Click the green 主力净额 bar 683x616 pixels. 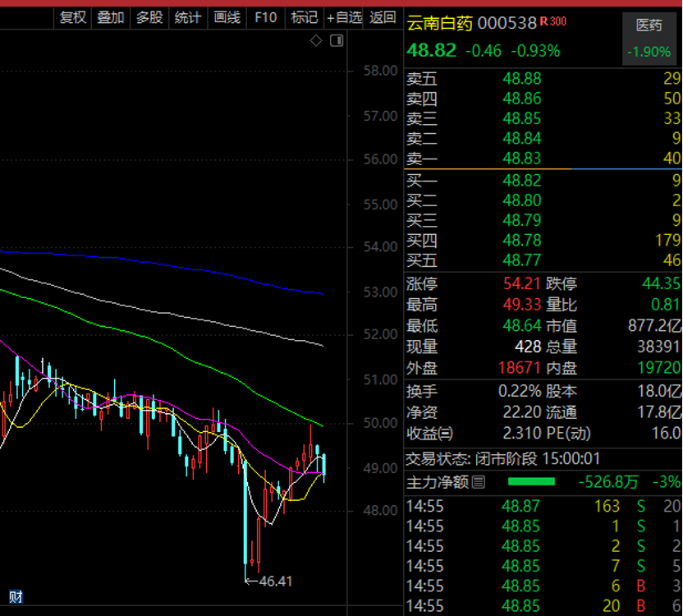coord(531,482)
